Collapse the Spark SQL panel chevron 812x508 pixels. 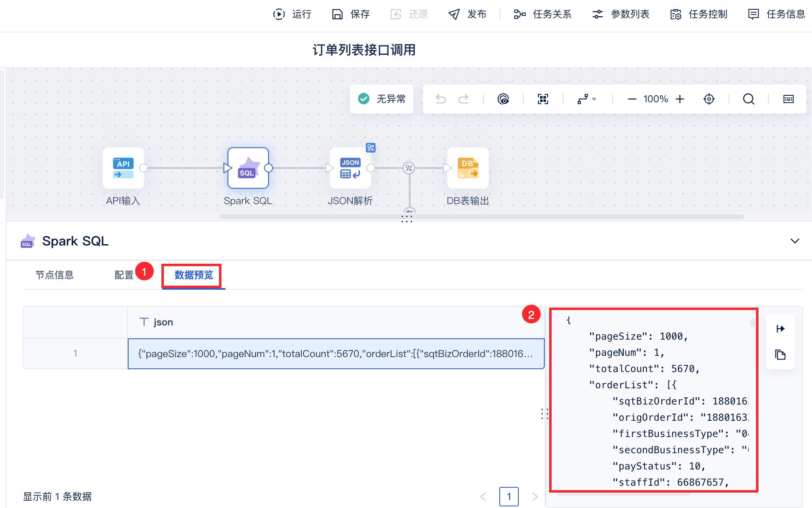point(795,241)
